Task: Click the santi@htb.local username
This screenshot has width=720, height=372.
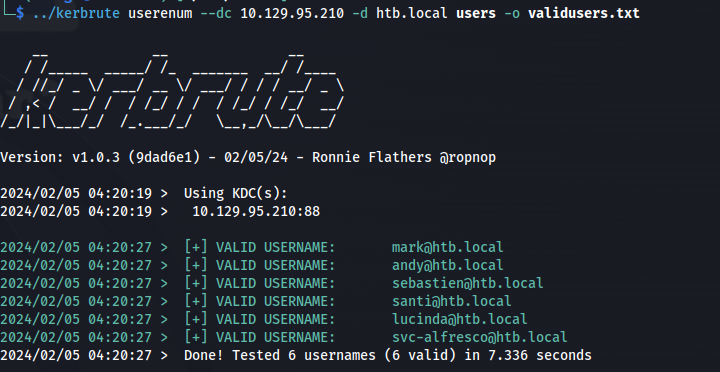Action: [x=451, y=301]
